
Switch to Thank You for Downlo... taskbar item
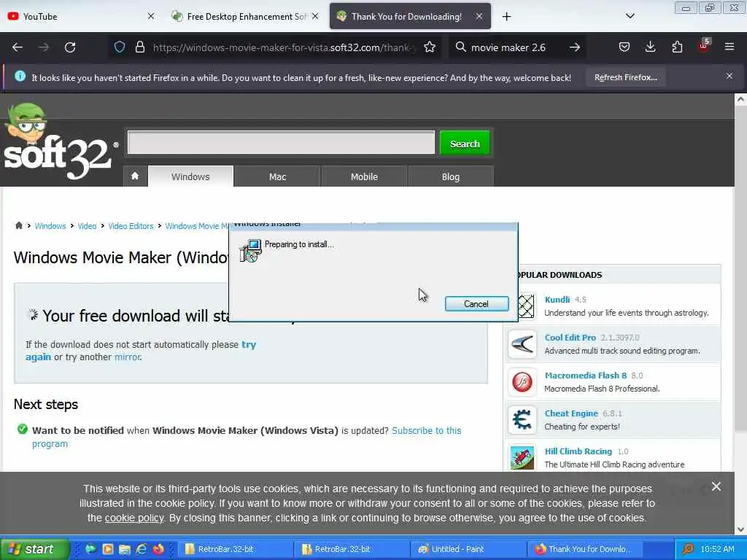(x=585, y=549)
